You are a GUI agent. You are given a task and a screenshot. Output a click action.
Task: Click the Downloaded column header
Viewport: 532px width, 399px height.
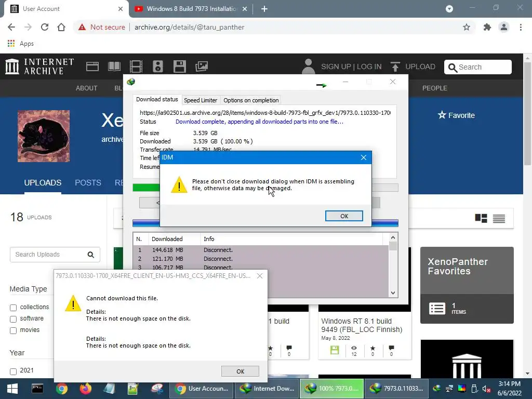[x=175, y=239]
